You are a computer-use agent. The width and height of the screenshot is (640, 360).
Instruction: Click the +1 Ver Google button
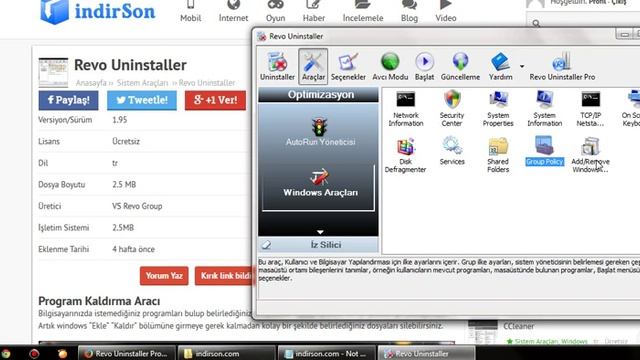click(x=216, y=100)
